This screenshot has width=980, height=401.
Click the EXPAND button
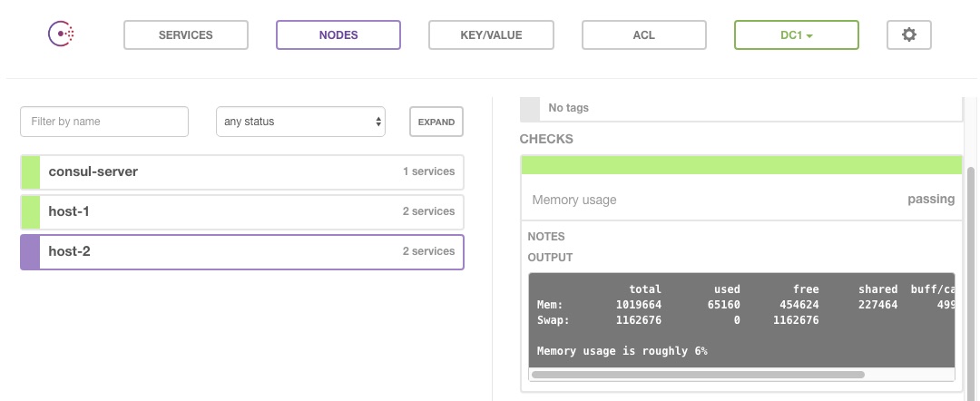coord(436,122)
